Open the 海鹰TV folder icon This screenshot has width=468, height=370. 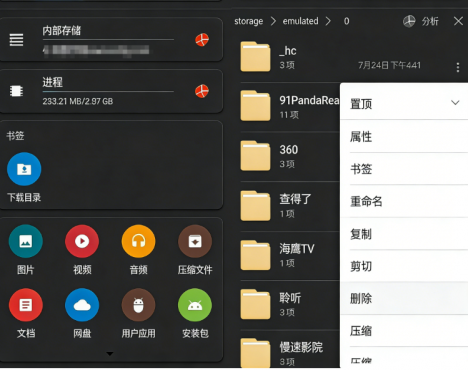[x=255, y=255]
